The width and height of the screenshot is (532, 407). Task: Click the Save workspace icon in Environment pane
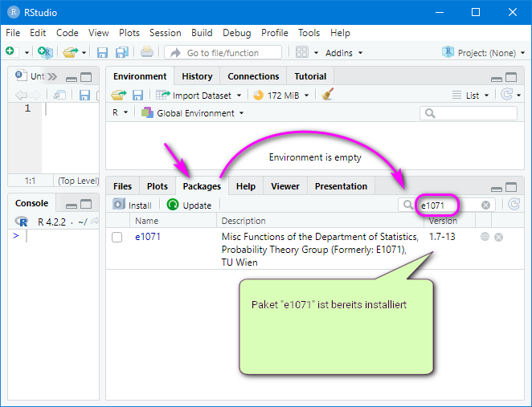137,96
